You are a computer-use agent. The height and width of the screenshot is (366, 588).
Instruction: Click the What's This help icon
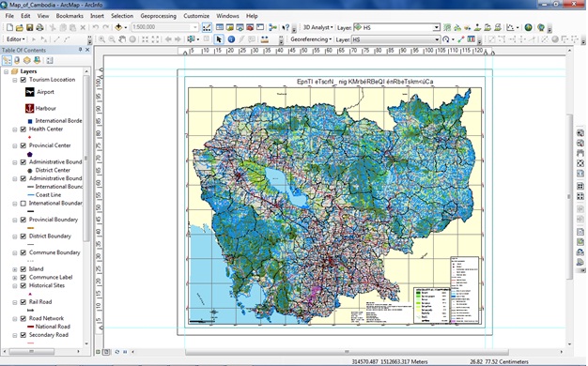point(286,27)
